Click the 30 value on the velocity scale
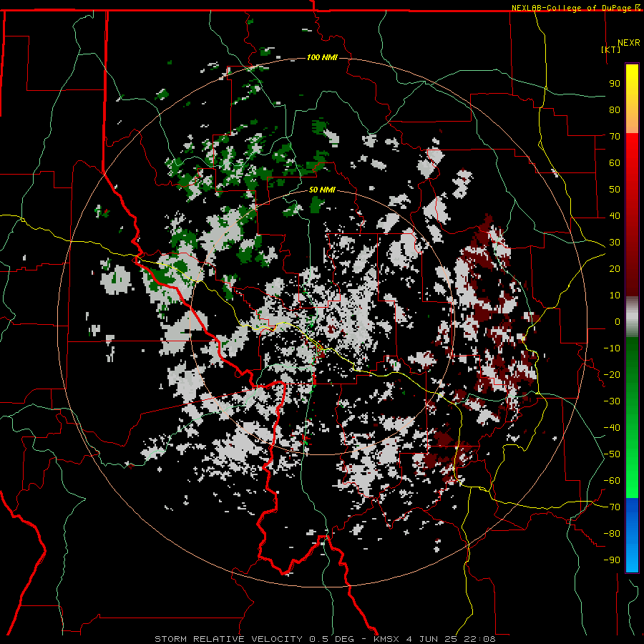The width and height of the screenshot is (644, 644). pyautogui.click(x=615, y=243)
